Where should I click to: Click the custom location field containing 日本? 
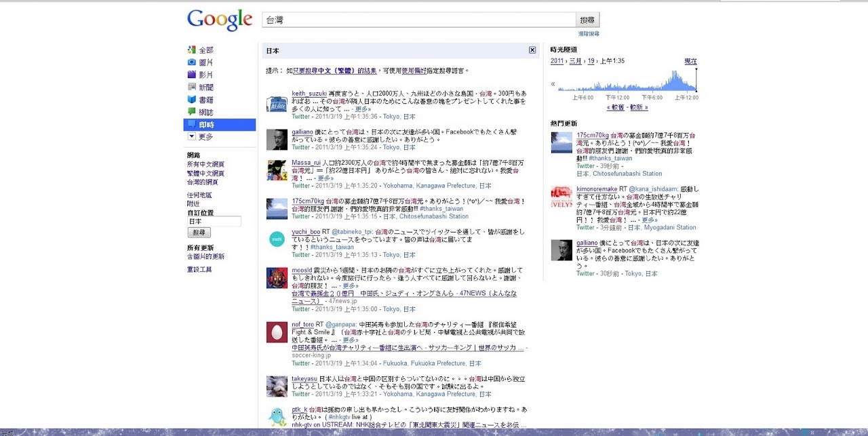(x=214, y=222)
